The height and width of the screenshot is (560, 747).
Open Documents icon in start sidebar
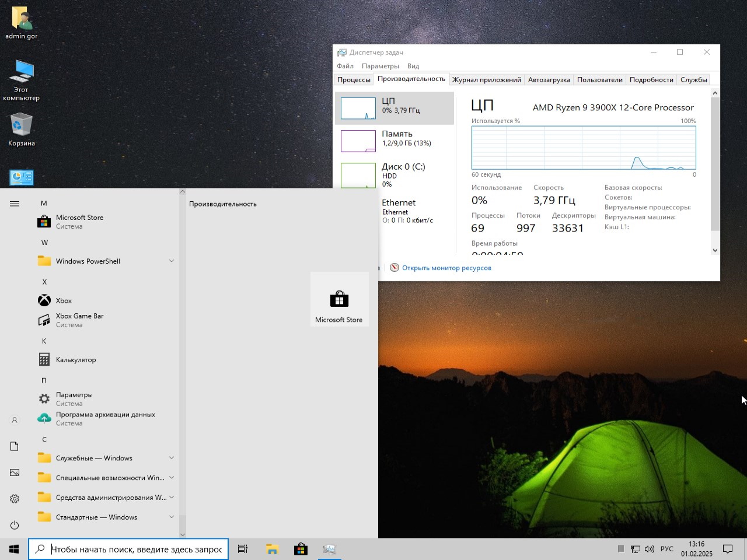[15, 446]
